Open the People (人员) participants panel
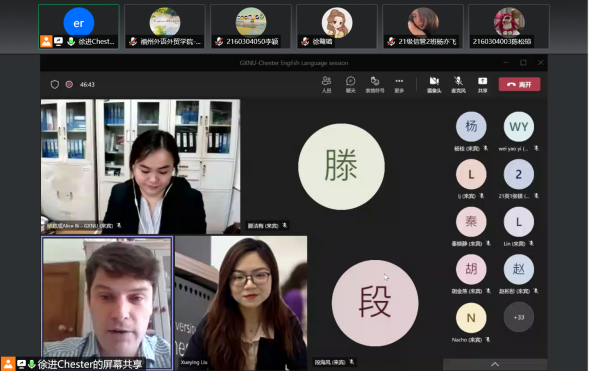This screenshot has height=372, width=590. pos(327,84)
